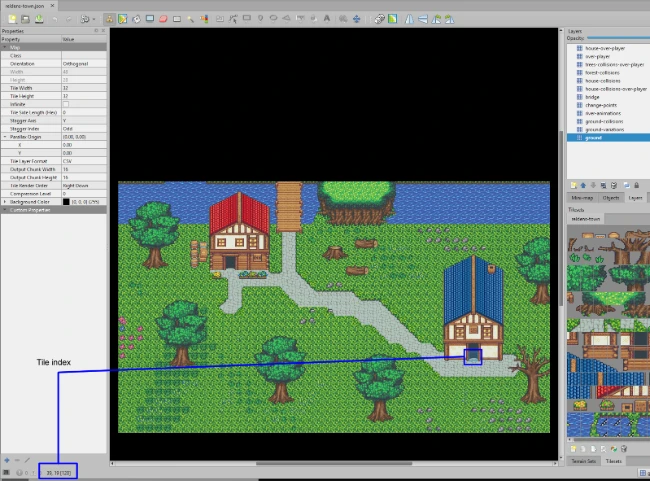Switch to the Layers tab
The image size is (650, 481).
(x=635, y=198)
